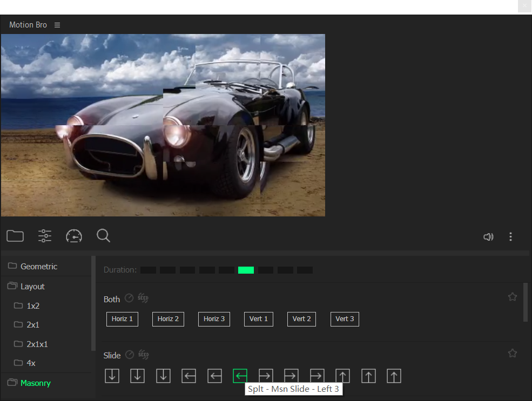Image resolution: width=532 pixels, height=401 pixels.
Task: Click the clock icon beside Slide
Action: point(130,355)
